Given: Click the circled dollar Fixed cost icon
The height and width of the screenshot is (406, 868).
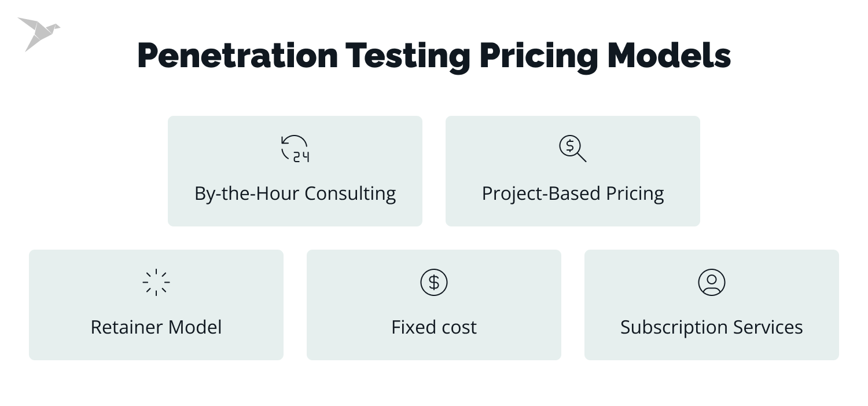Looking at the screenshot, I should point(434,283).
